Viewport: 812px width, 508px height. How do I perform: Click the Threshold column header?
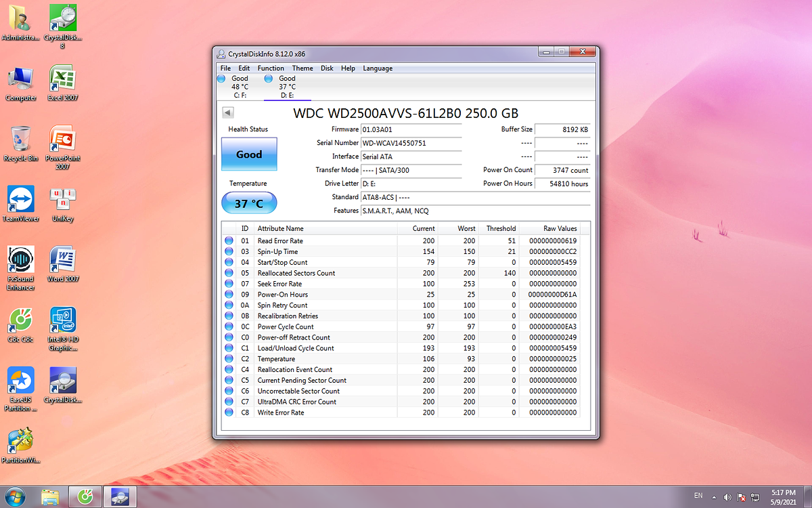point(499,229)
